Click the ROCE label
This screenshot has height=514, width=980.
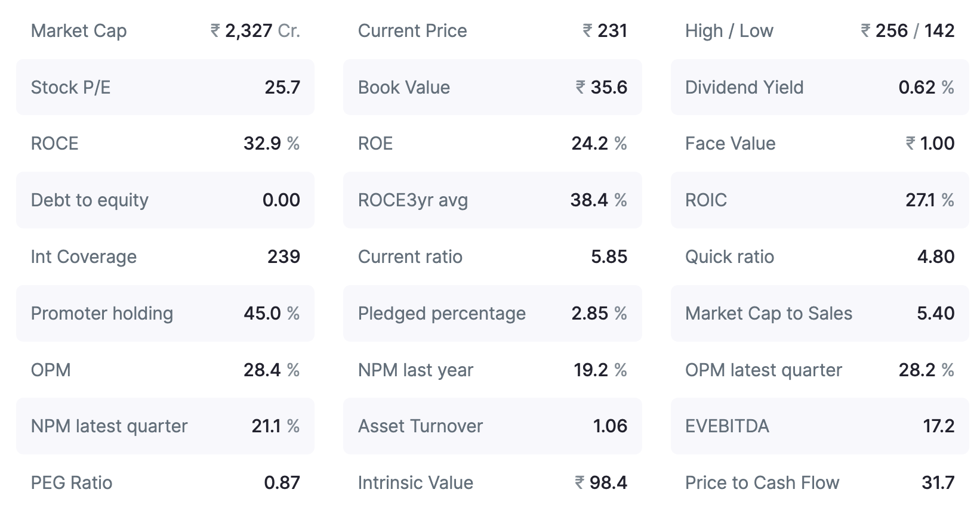pos(54,144)
